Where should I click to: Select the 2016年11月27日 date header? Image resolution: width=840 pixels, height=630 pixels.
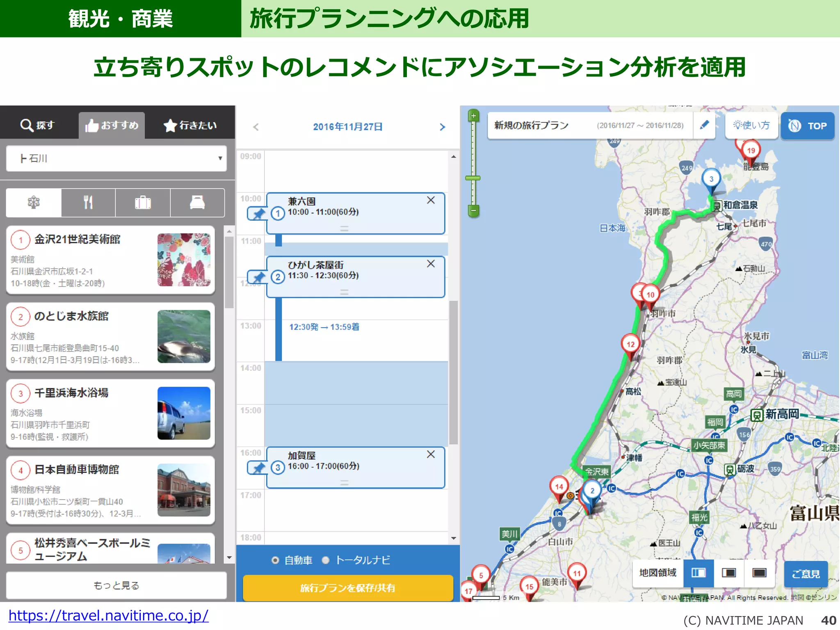pos(348,127)
